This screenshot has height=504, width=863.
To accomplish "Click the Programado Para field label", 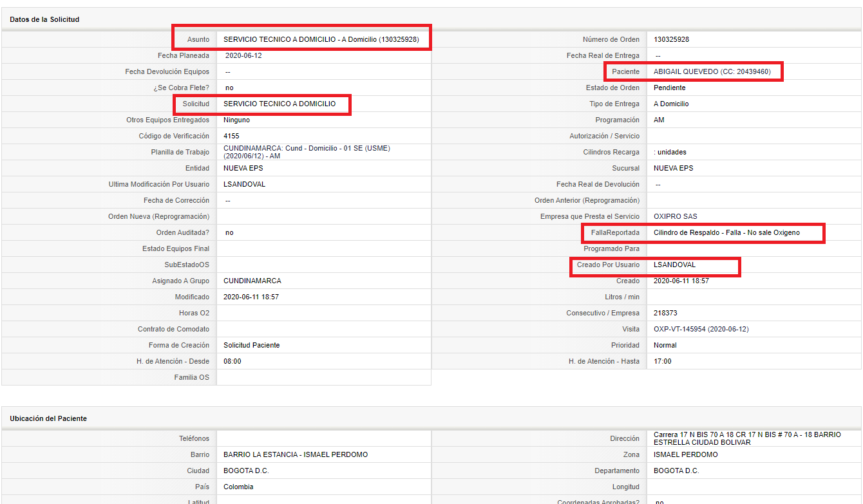I will click(x=612, y=248).
